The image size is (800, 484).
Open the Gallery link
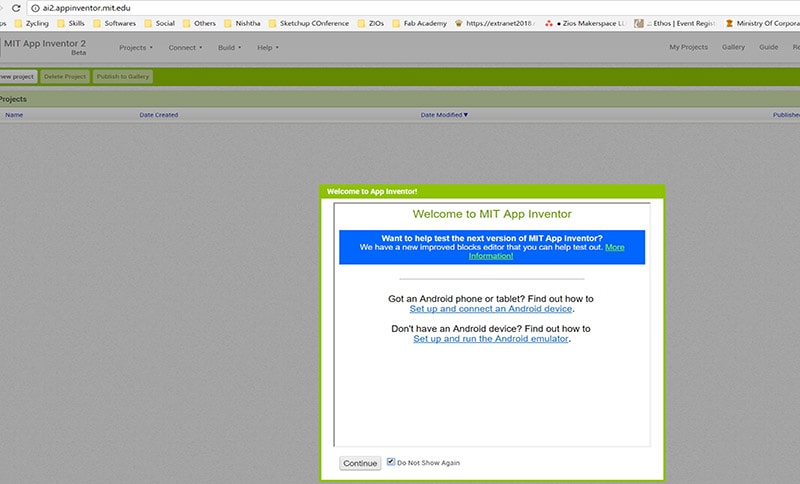tap(733, 47)
